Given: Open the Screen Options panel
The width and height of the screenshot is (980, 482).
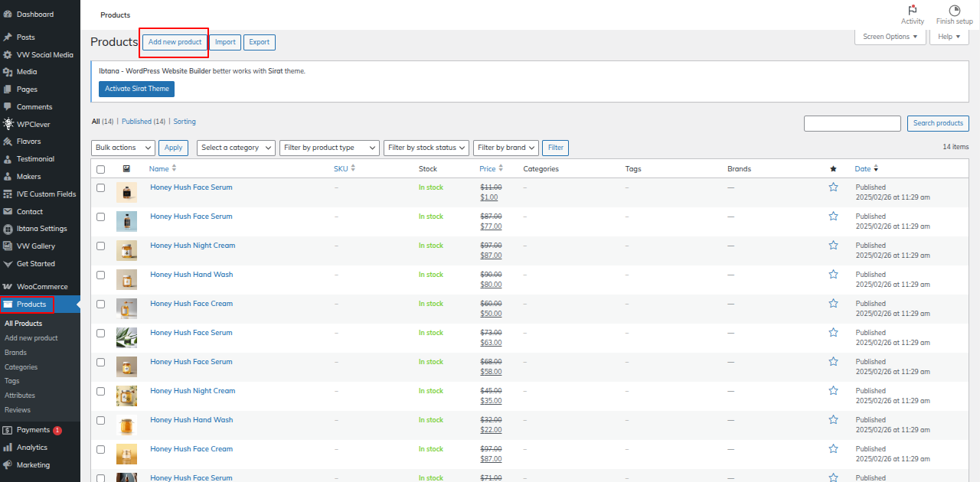Looking at the screenshot, I should (x=890, y=37).
